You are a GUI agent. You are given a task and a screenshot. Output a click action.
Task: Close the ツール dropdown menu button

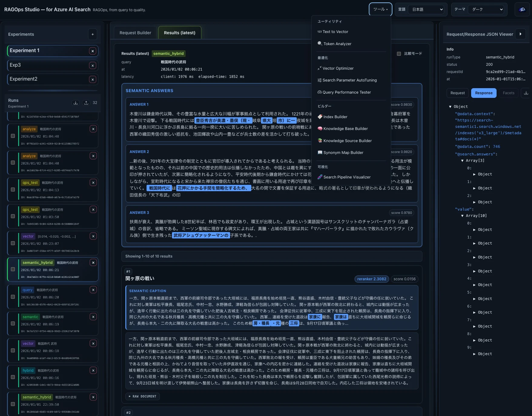381,9
